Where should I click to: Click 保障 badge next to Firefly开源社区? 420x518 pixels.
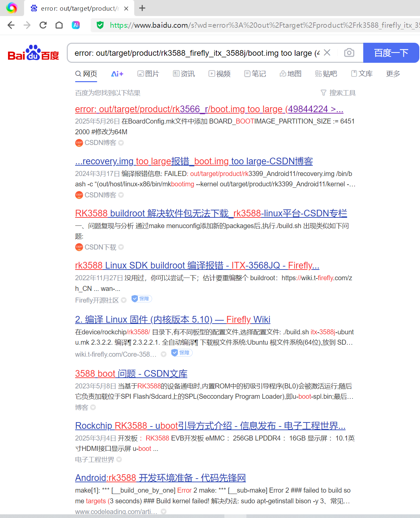142,299
